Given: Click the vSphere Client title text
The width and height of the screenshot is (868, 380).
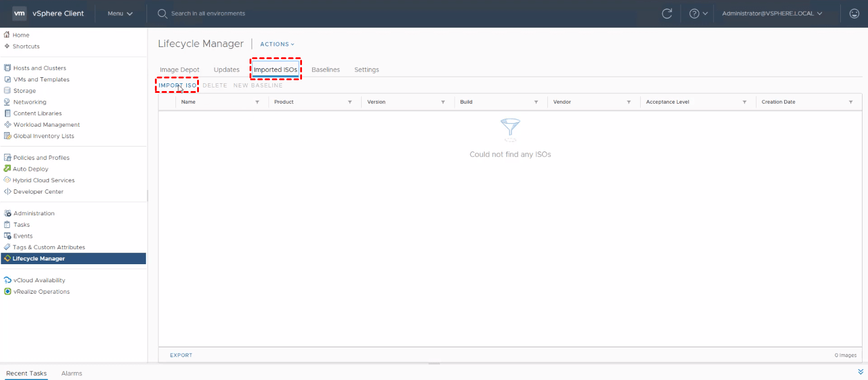Looking at the screenshot, I should tap(58, 13).
